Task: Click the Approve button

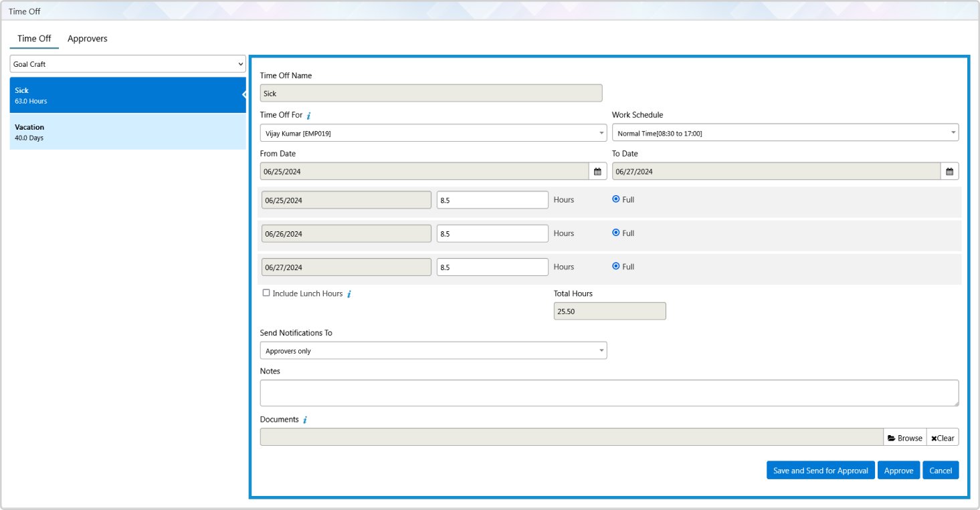Action: 898,471
